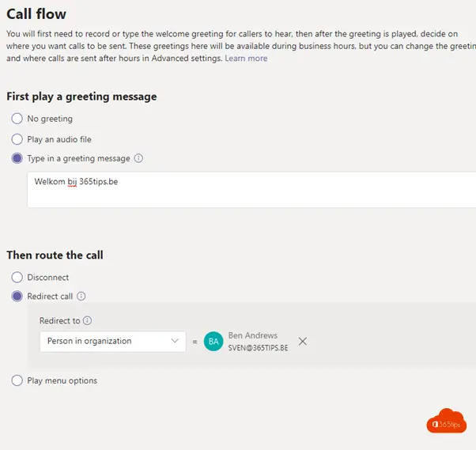Open the Learn more link
Image resolution: width=476 pixels, height=450 pixels.
tap(246, 59)
